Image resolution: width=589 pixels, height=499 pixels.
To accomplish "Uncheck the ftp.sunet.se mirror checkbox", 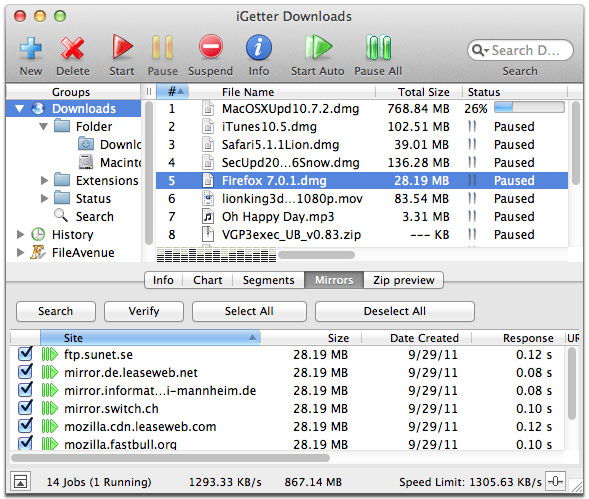I will tap(25, 354).
